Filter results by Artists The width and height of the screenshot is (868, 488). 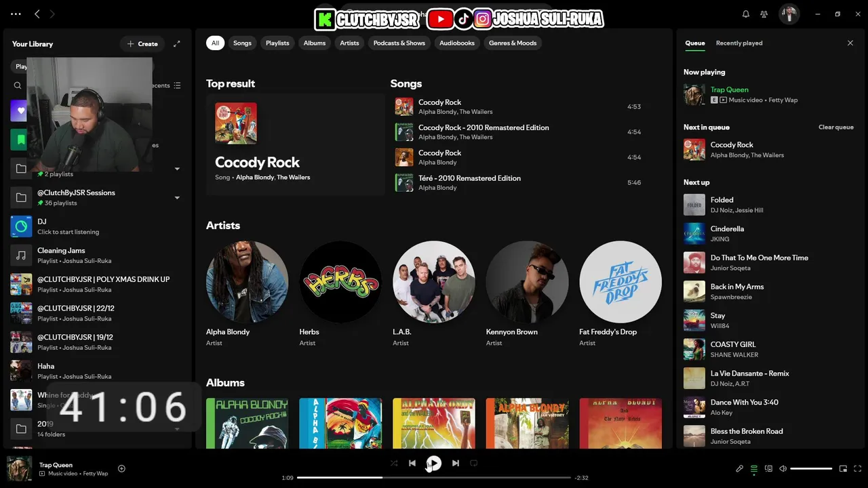(x=349, y=43)
